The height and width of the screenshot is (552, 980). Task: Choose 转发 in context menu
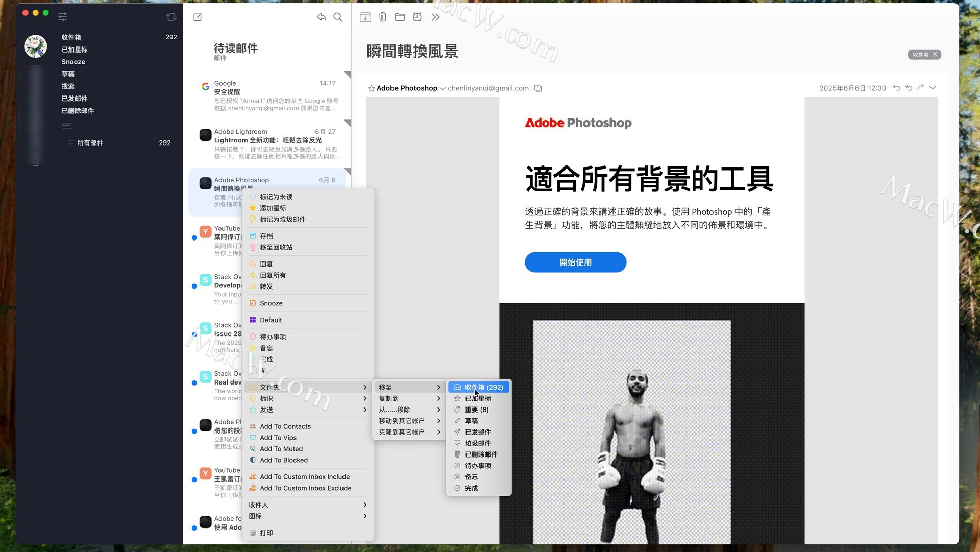tap(308, 286)
